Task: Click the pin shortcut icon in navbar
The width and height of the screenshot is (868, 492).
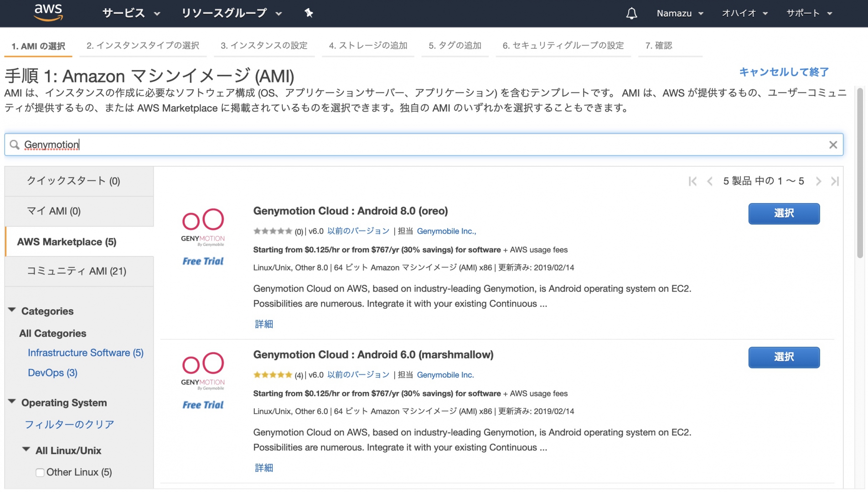Action: click(x=309, y=13)
